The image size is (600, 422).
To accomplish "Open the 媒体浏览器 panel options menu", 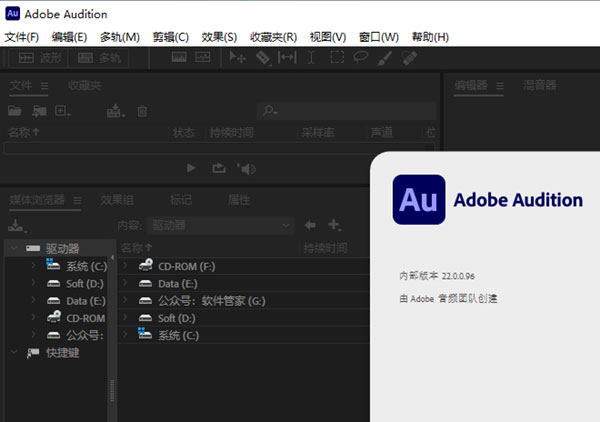I will (x=77, y=200).
